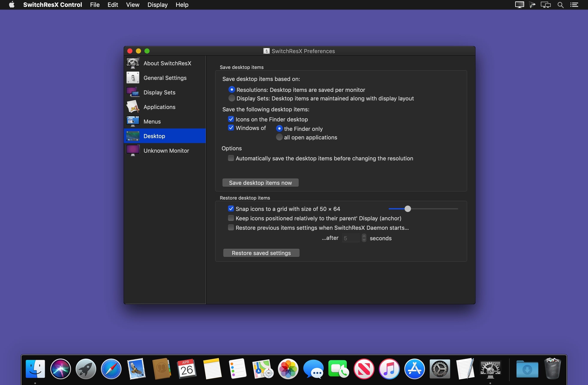Viewport: 588px width, 385px height.
Task: Open Contacts book in Dock
Action: 162,369
